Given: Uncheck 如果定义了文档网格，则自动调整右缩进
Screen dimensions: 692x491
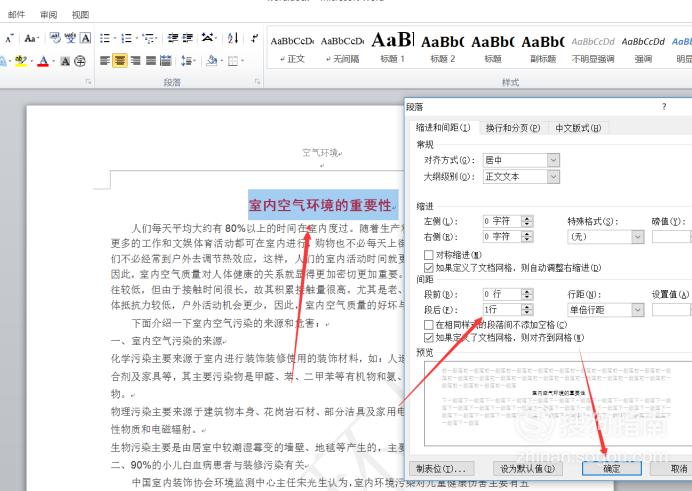Looking at the screenshot, I should point(428,267).
